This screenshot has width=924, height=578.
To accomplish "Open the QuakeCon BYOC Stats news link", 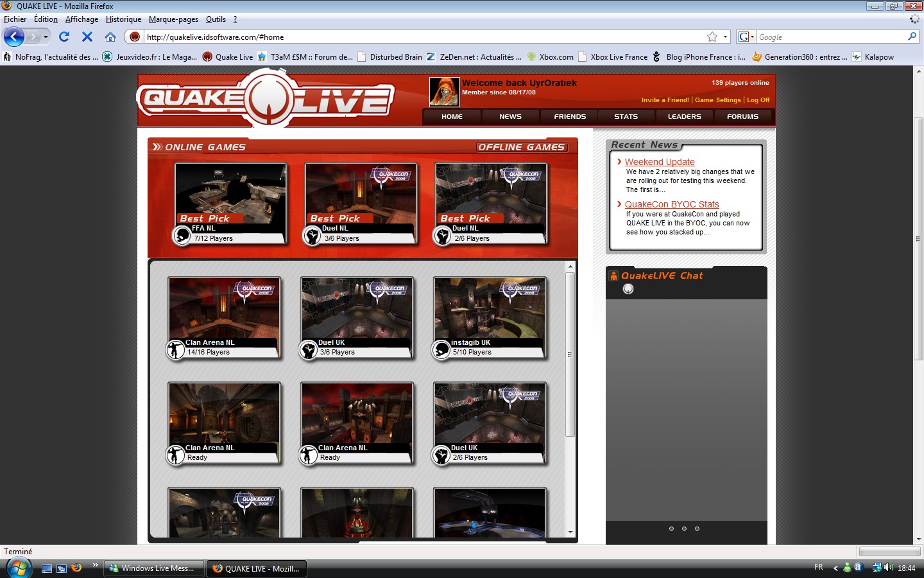I will (x=672, y=204).
